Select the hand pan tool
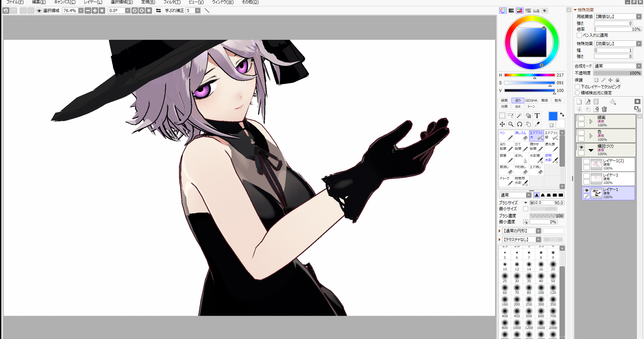Viewport: 644px width, 339px height. pos(528,124)
